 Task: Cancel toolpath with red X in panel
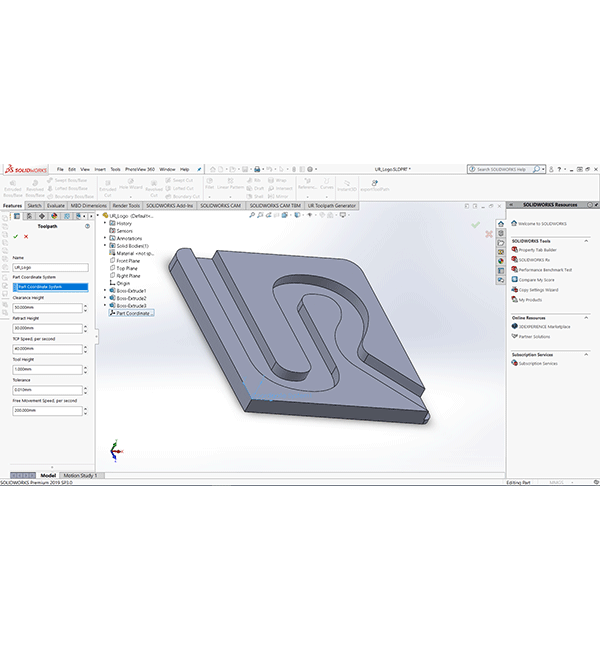[x=26, y=236]
